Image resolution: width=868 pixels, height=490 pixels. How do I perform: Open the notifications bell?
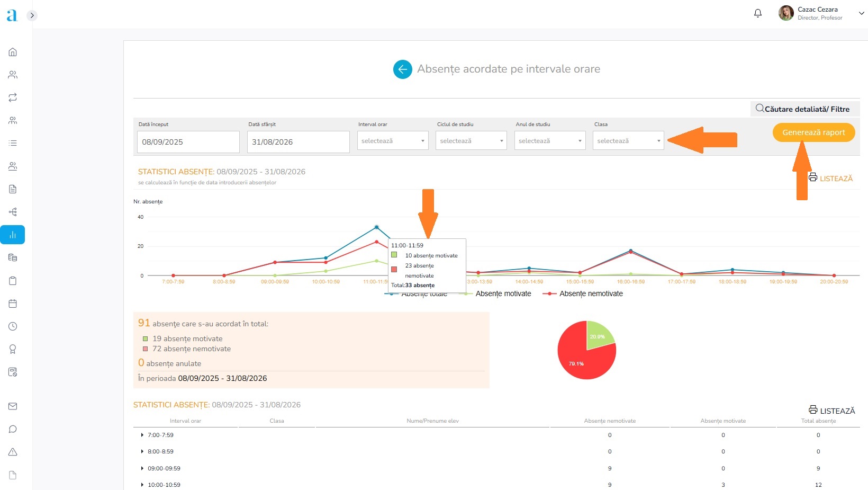pos(757,13)
